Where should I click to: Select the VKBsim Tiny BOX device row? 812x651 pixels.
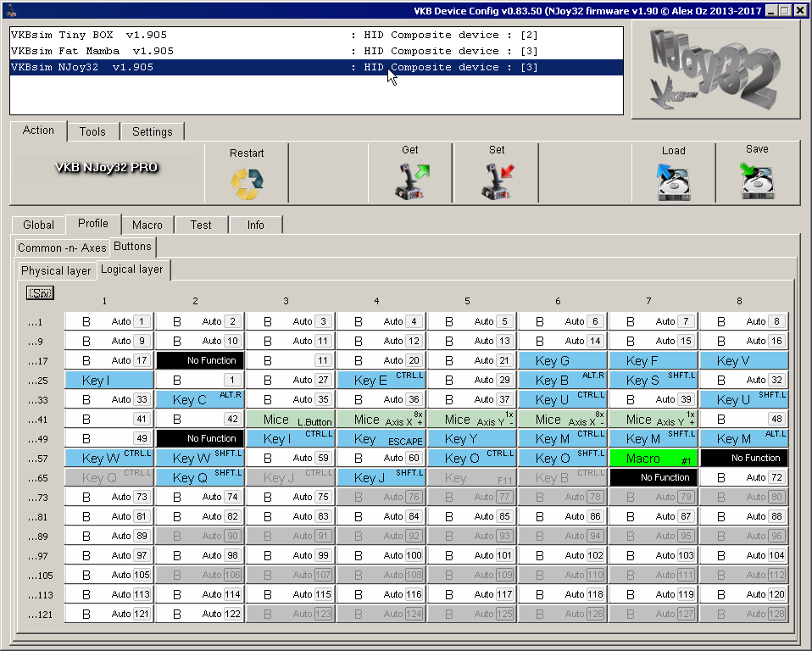tap(316, 36)
